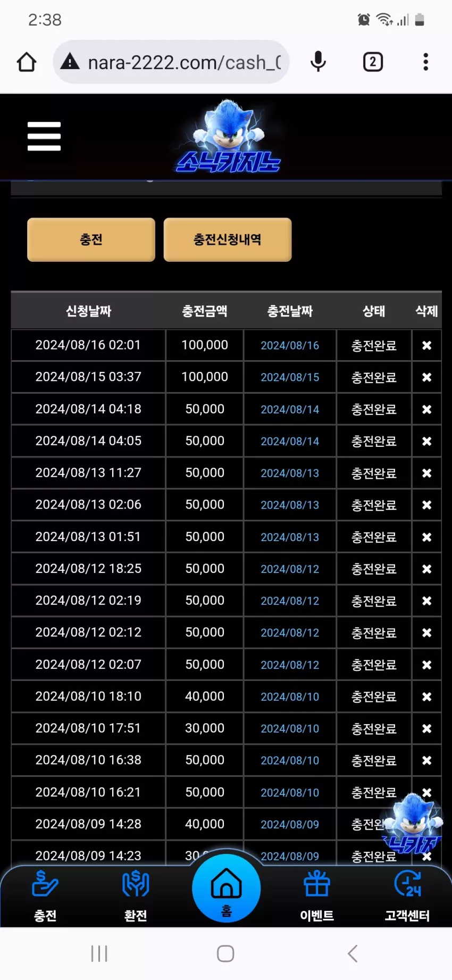Open the browser tab switcher showing 2
The image size is (452, 980).
click(373, 62)
